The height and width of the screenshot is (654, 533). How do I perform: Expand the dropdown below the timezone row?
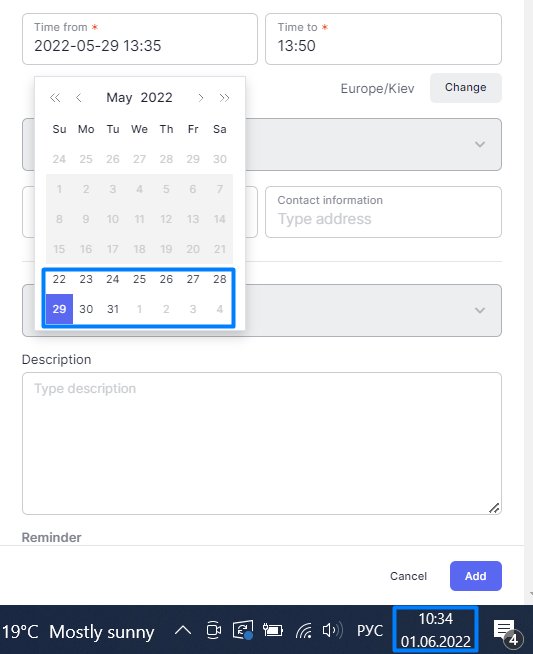pos(373,145)
